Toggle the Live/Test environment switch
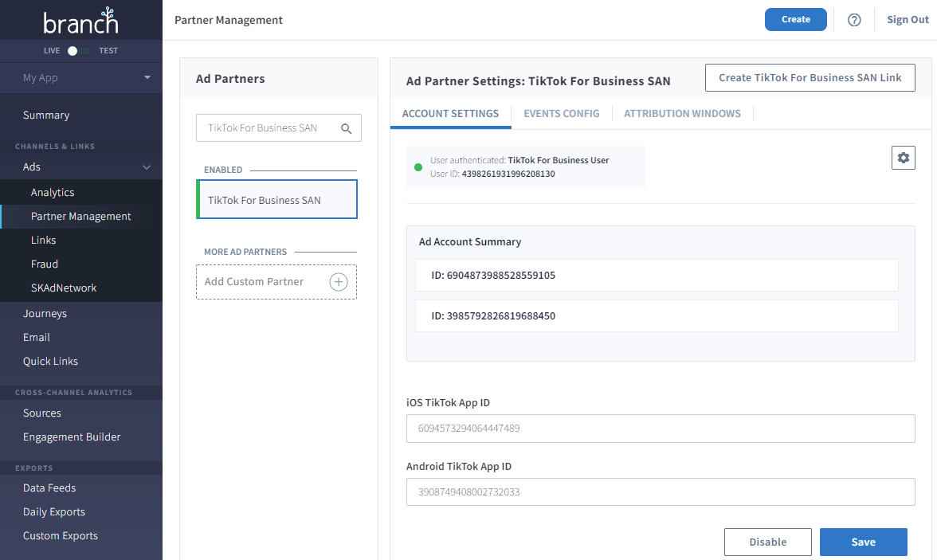This screenshot has width=937, height=560. click(x=78, y=51)
